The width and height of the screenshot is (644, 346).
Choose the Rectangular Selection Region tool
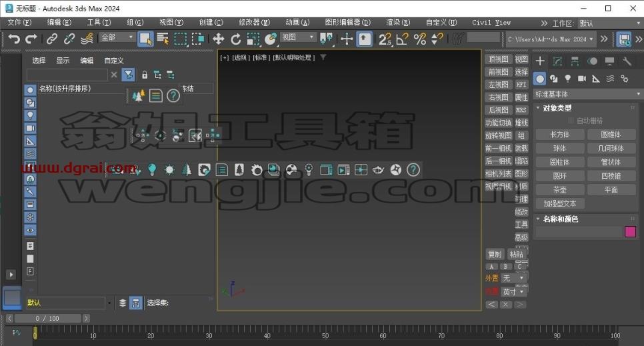pos(180,39)
